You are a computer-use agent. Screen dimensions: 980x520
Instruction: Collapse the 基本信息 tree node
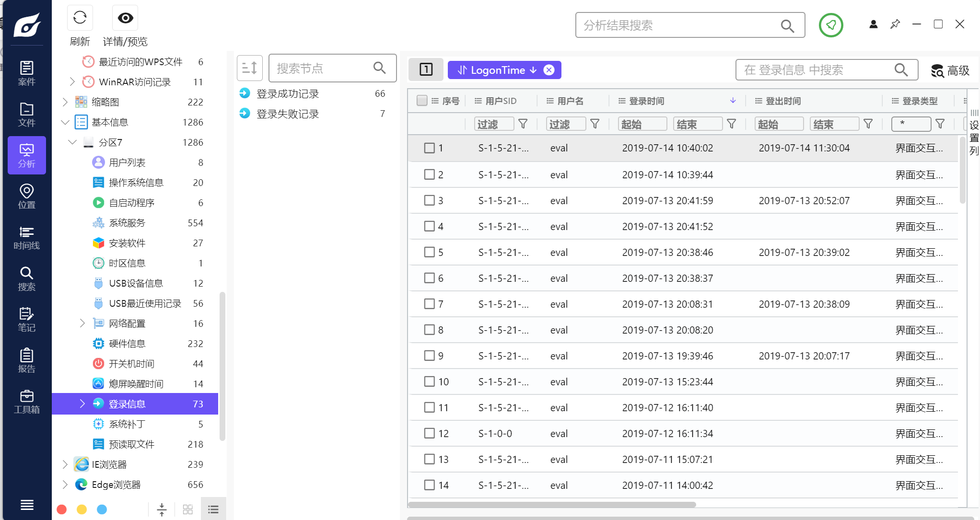(x=65, y=122)
